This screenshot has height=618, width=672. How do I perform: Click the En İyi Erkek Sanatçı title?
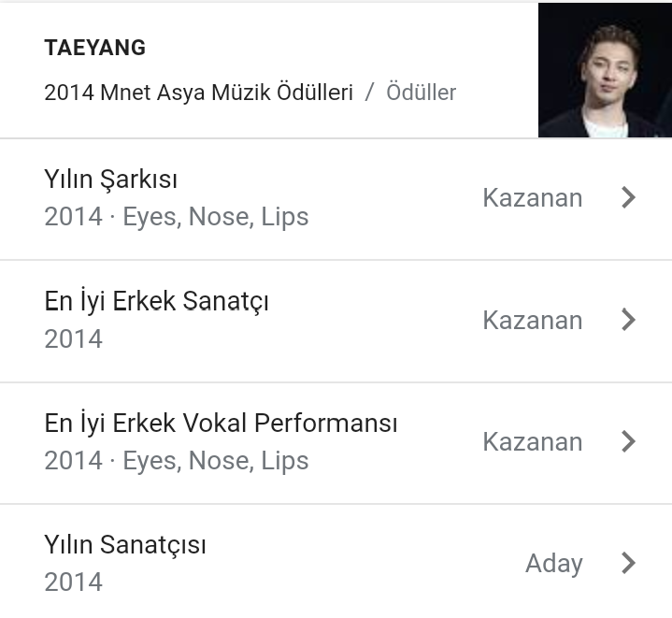click(x=156, y=301)
